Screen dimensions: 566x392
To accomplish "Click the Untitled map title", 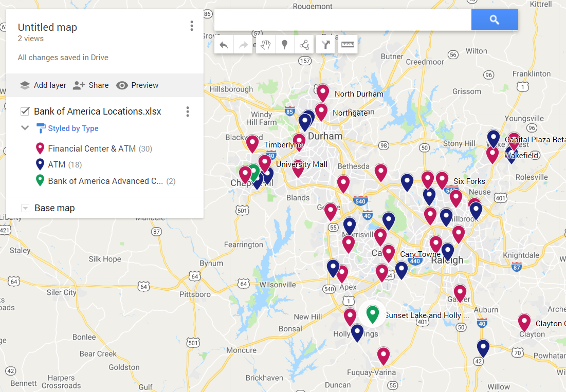I will click(48, 27).
